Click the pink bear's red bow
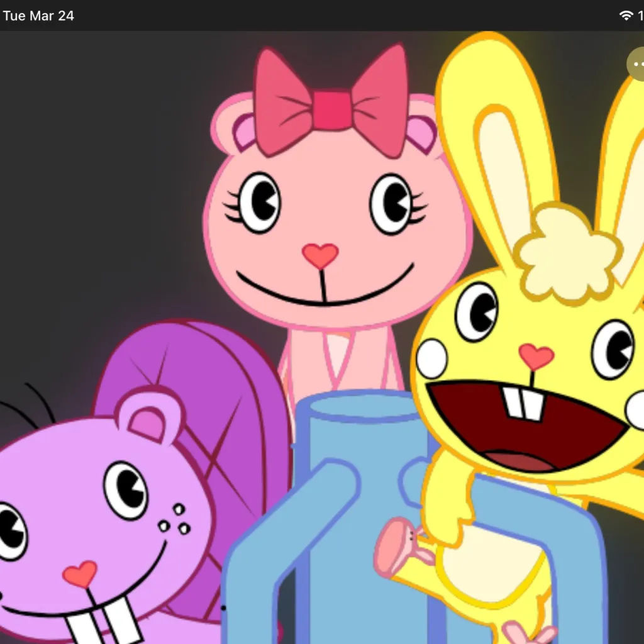This screenshot has width=644, height=644. point(331,107)
